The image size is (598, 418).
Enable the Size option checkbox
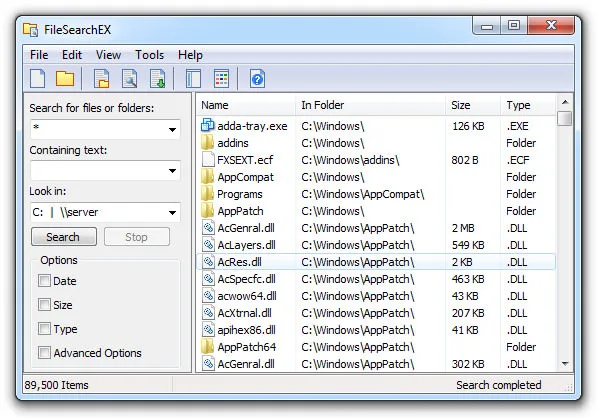click(x=44, y=305)
